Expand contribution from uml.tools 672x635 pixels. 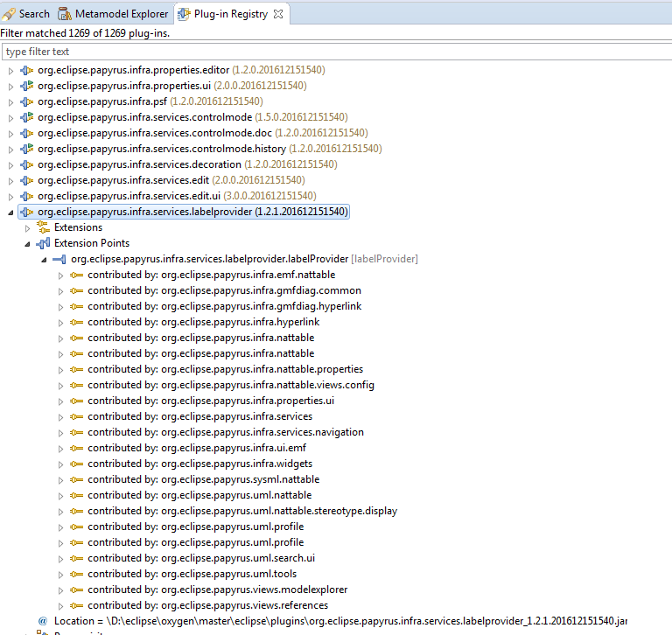point(61,575)
